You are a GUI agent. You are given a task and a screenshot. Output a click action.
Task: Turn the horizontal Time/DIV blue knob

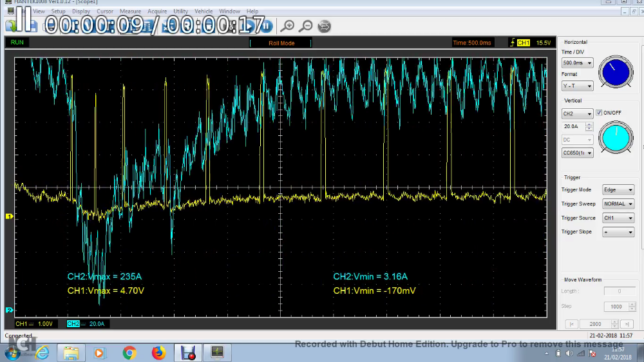point(616,71)
